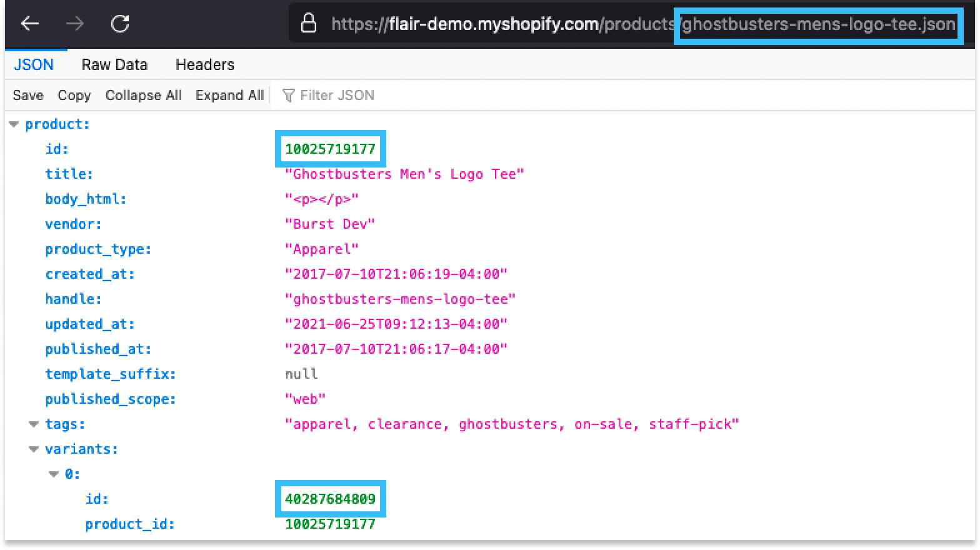Select the published_at key
Viewport: 980px width, 550px height.
98,349
